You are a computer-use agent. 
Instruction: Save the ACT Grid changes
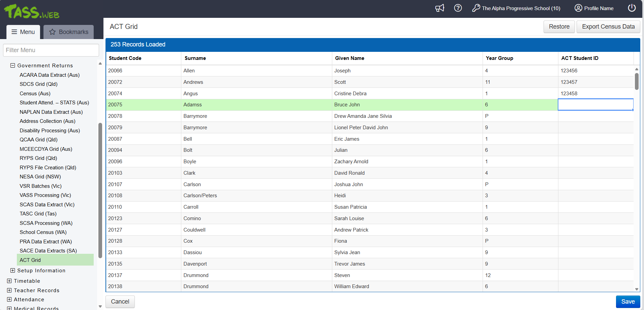(x=627, y=302)
